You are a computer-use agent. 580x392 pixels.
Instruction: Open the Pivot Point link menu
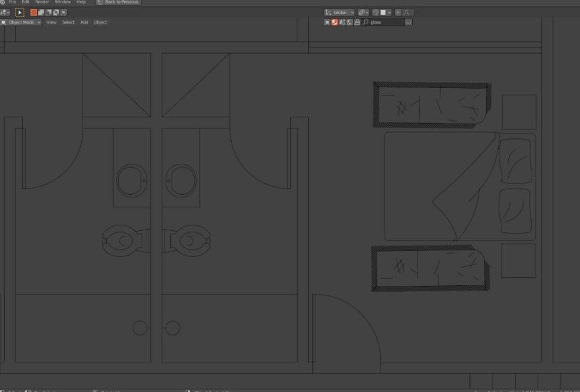362,12
